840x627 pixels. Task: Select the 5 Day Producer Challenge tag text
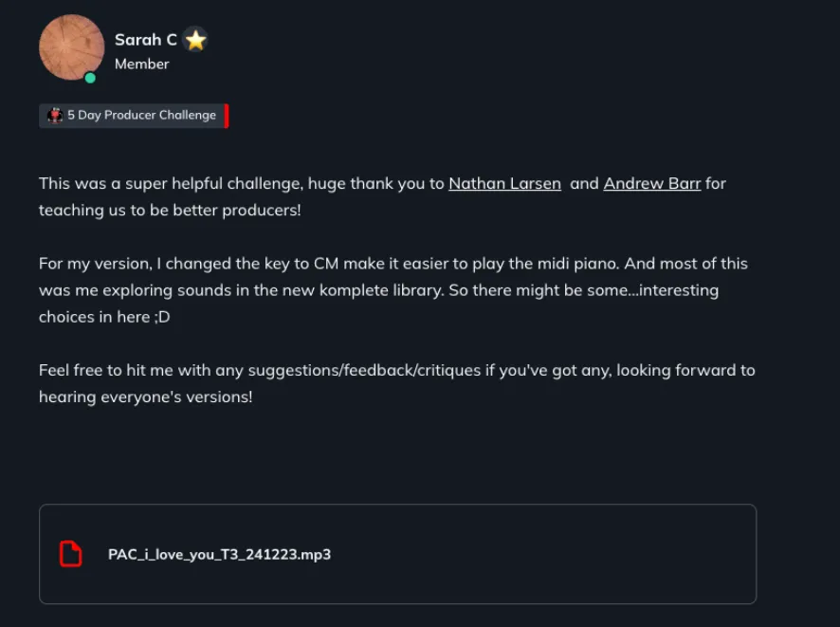pos(141,116)
